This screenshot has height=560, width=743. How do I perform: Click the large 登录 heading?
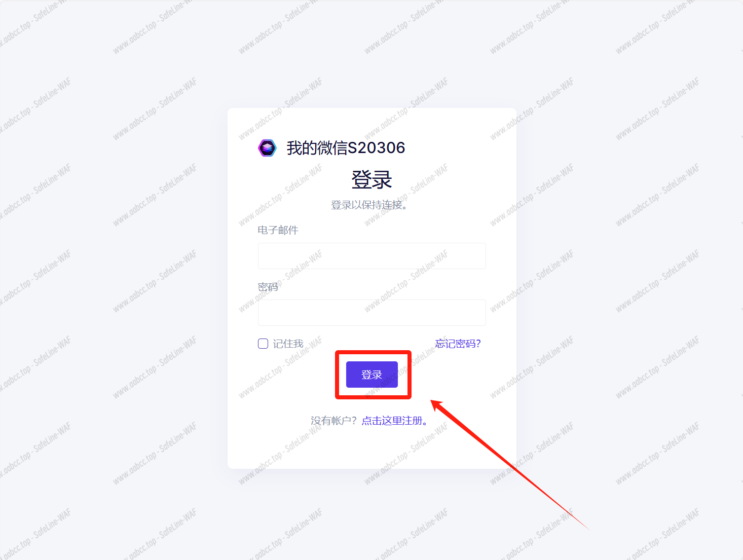[371, 179]
